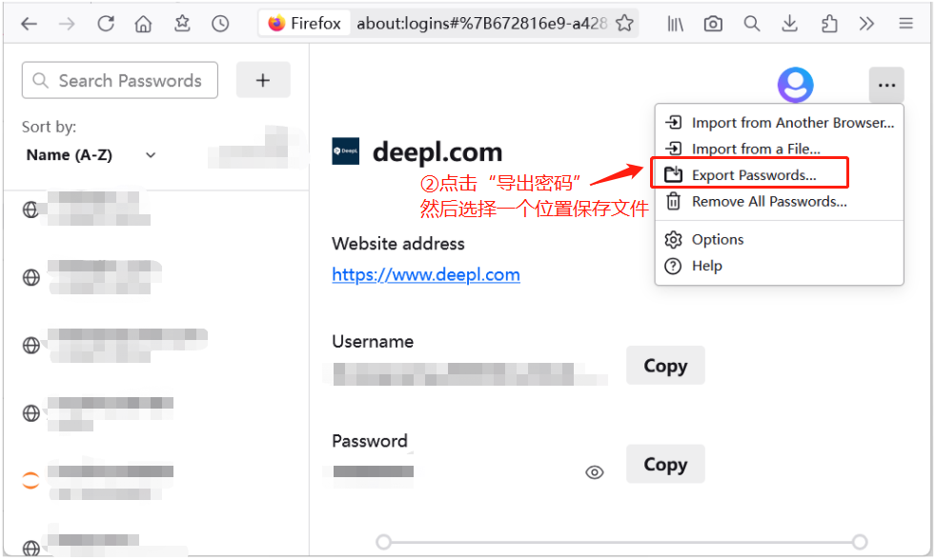The image size is (935, 560).
Task: Select Import from a File
Action: click(x=780, y=149)
